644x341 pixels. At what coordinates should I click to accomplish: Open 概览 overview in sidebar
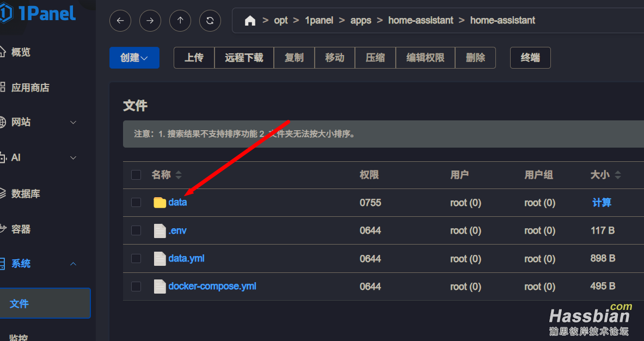click(x=21, y=52)
